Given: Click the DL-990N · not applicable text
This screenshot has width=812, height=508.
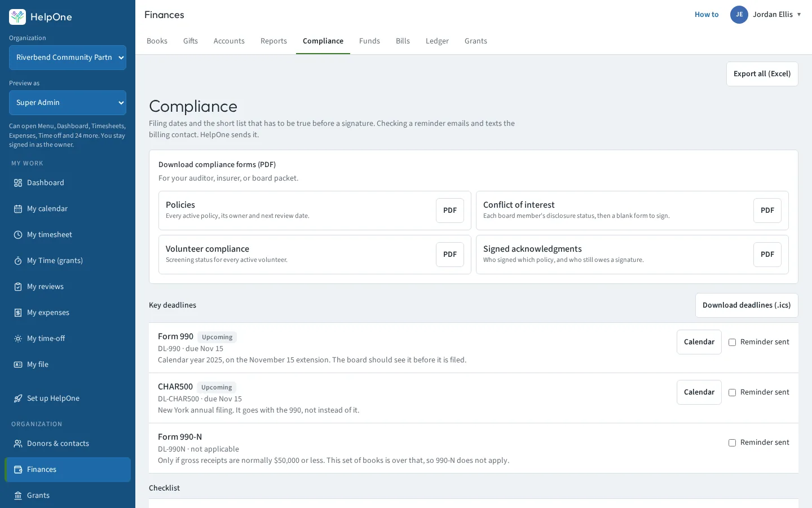Looking at the screenshot, I should click(x=198, y=449).
